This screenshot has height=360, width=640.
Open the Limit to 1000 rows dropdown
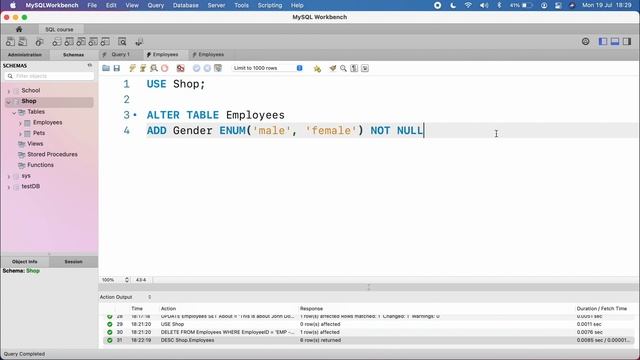(x=267, y=68)
